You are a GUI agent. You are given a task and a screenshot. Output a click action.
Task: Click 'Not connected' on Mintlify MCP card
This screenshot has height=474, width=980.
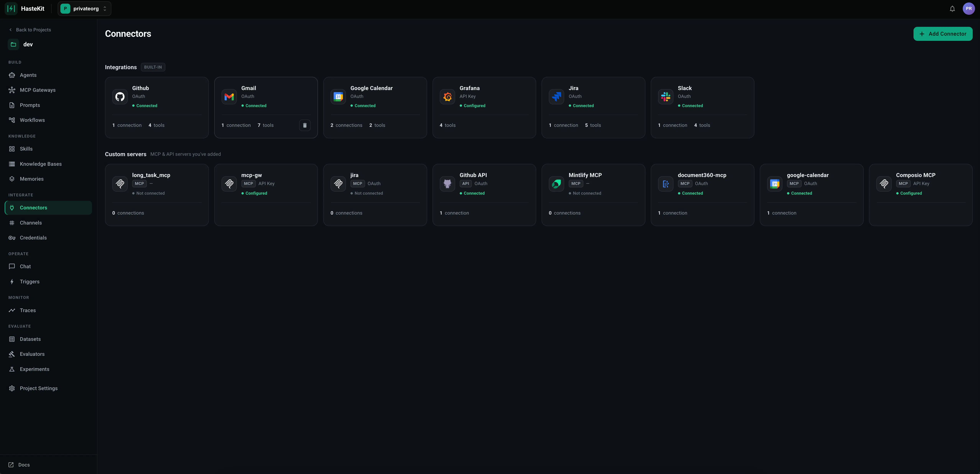point(585,193)
